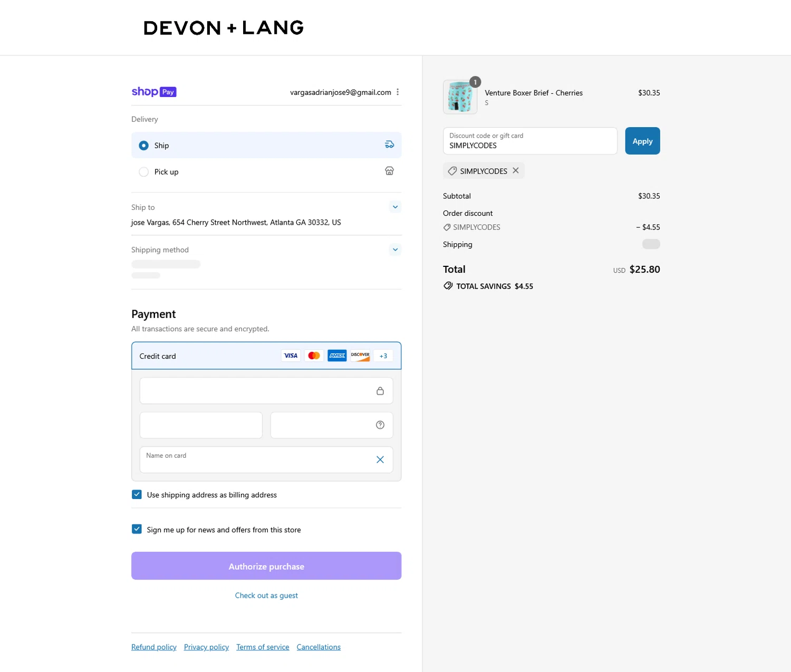Click the TOTAL SAVINGS $4.55 text
The width and height of the screenshot is (791, 672).
tap(495, 286)
